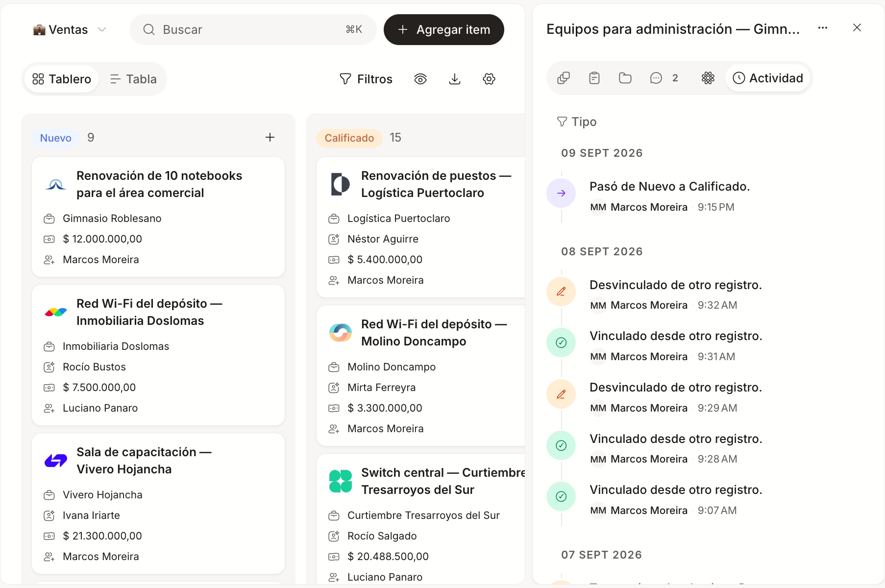
Task: Open the Filtros filter button
Action: (x=366, y=79)
